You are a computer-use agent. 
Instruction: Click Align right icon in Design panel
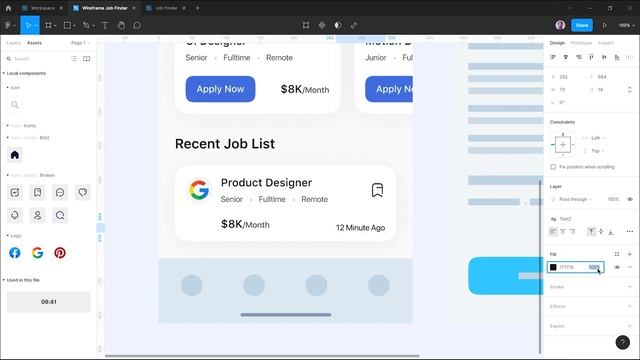(x=579, y=57)
